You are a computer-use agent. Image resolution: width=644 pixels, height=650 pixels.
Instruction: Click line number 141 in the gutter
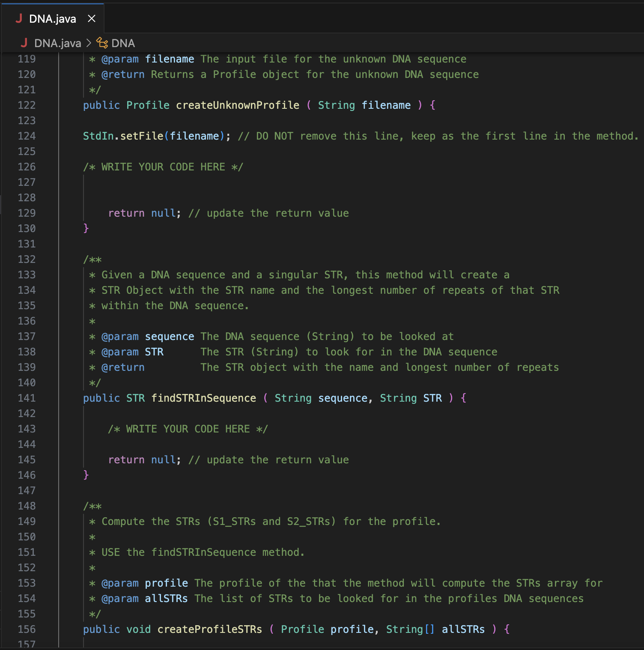27,398
